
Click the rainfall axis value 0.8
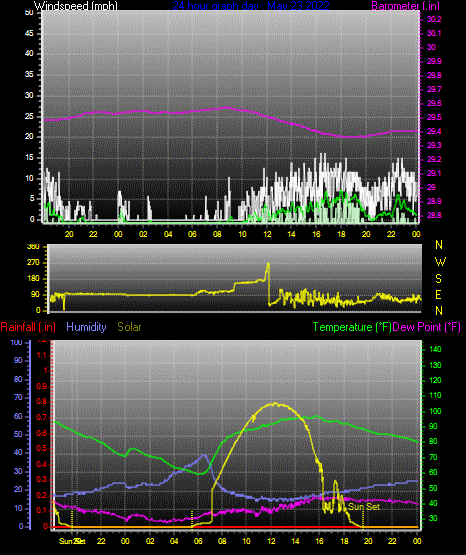[x=42, y=402]
